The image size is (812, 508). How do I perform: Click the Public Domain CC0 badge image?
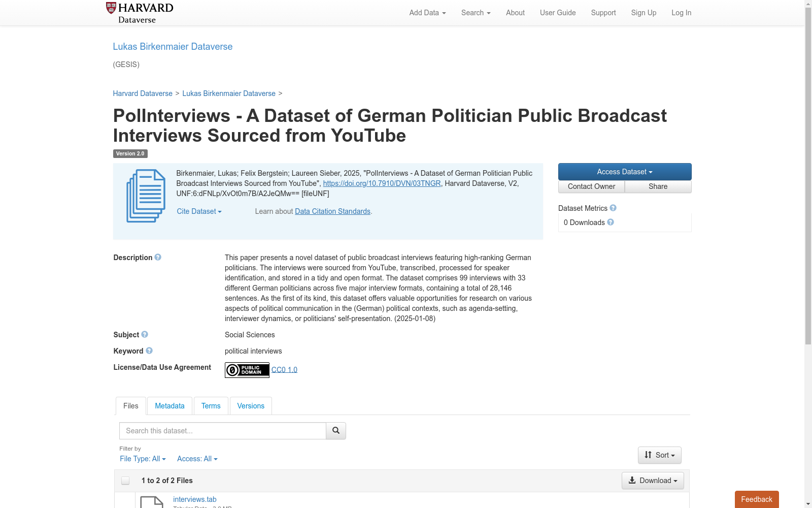point(247,370)
